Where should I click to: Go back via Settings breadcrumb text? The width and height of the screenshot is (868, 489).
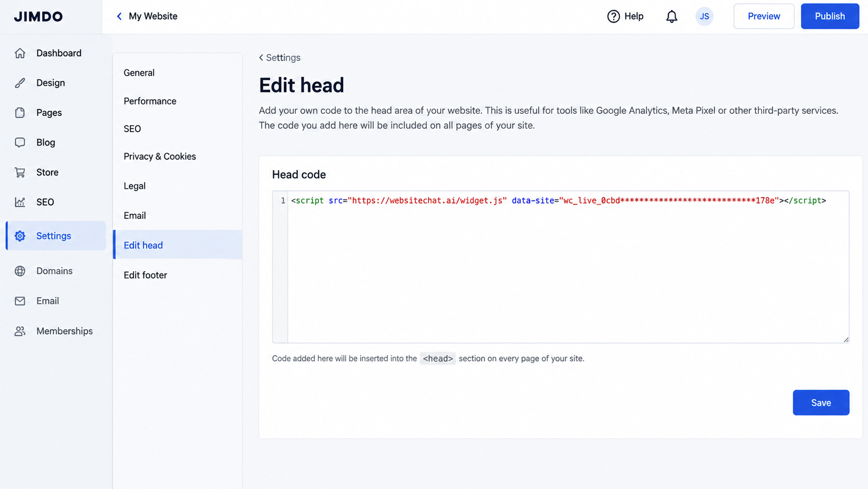pyautogui.click(x=283, y=58)
